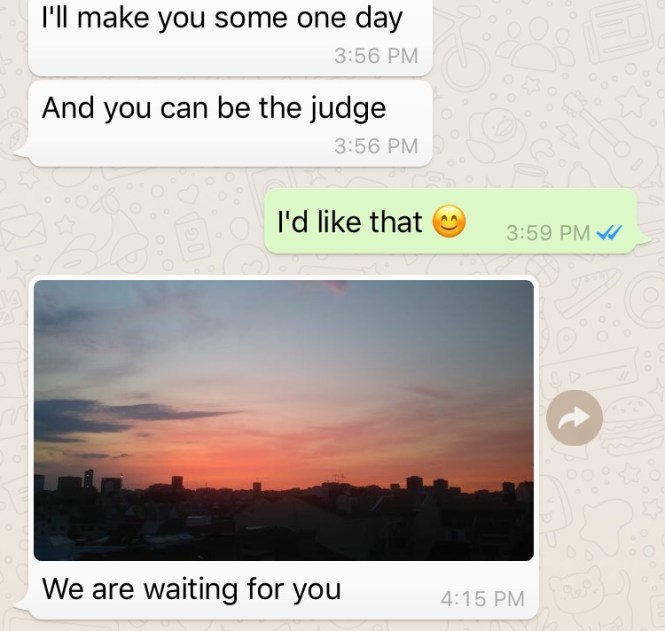Open the sunset skyline photo

click(284, 420)
